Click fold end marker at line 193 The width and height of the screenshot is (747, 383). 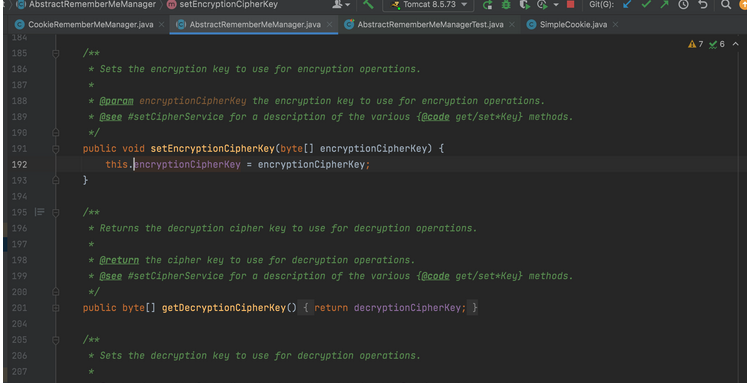coord(56,181)
